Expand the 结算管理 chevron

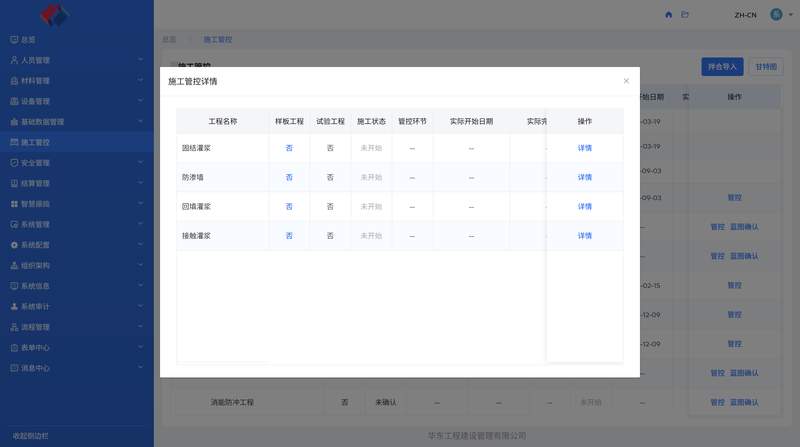(140, 183)
